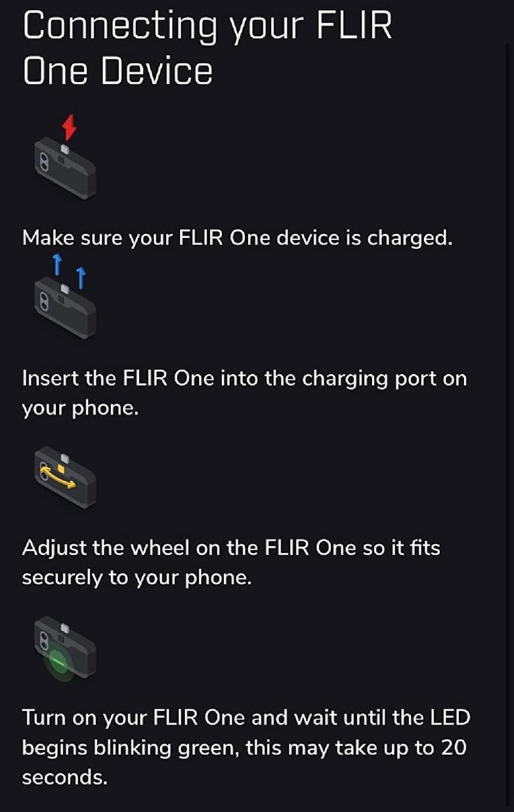Click the camera lenses on the charging illustration

click(42, 163)
